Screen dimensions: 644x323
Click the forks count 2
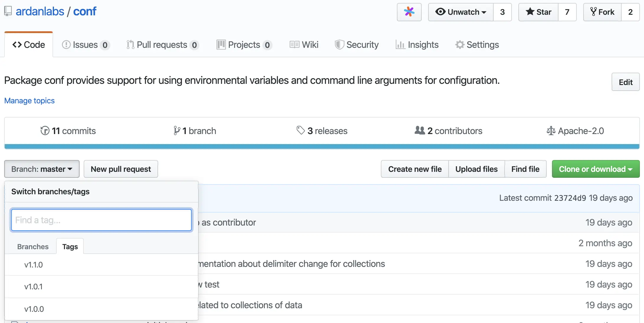coord(630,12)
